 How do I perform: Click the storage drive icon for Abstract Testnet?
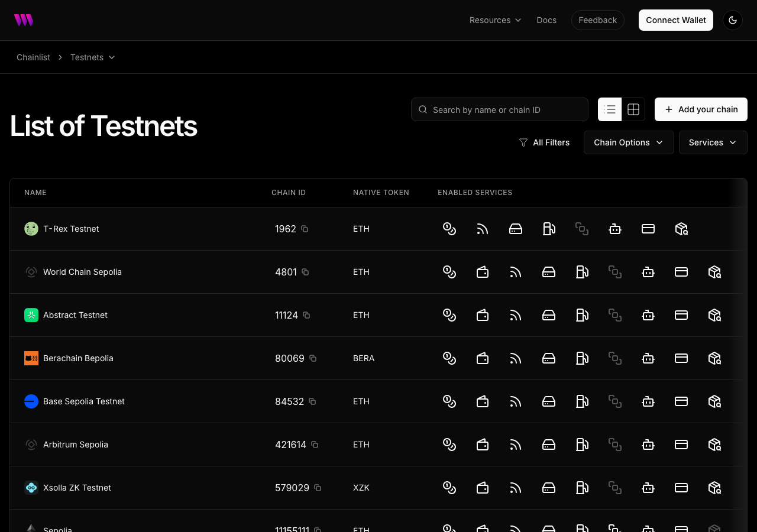[549, 315]
